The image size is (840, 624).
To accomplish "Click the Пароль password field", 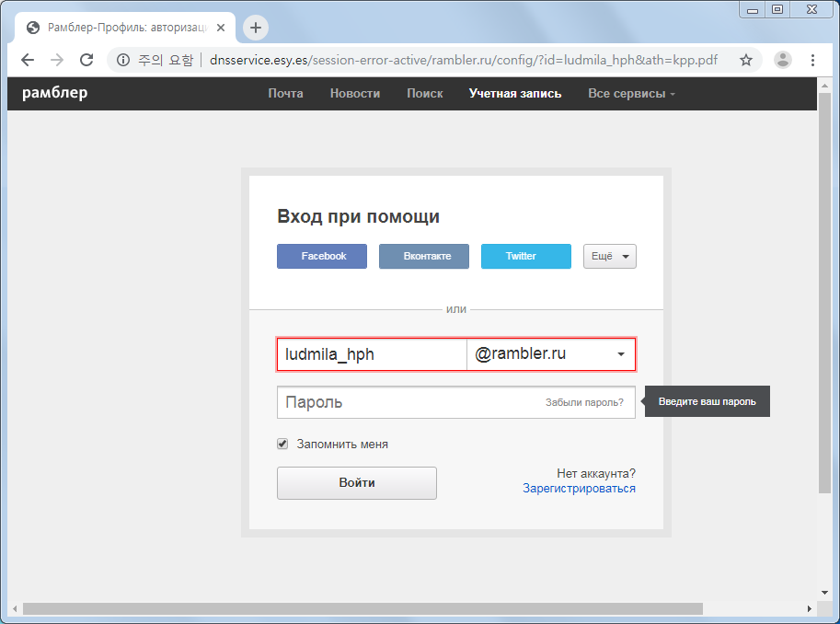I will click(456, 402).
